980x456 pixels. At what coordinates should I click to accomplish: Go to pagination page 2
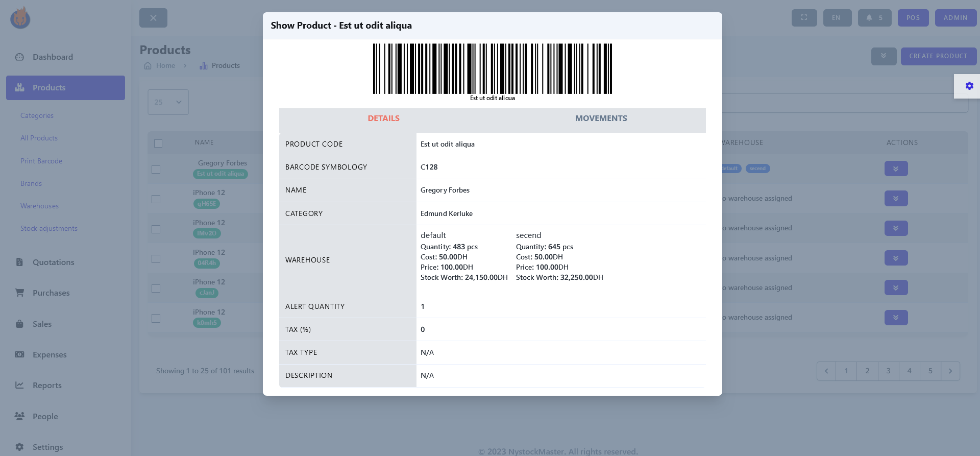(867, 371)
